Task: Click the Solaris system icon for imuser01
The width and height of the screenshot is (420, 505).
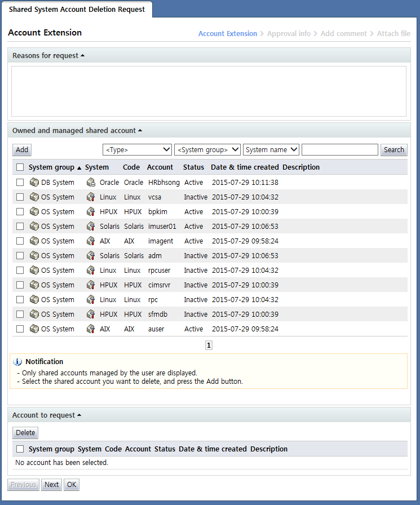Action: click(91, 227)
